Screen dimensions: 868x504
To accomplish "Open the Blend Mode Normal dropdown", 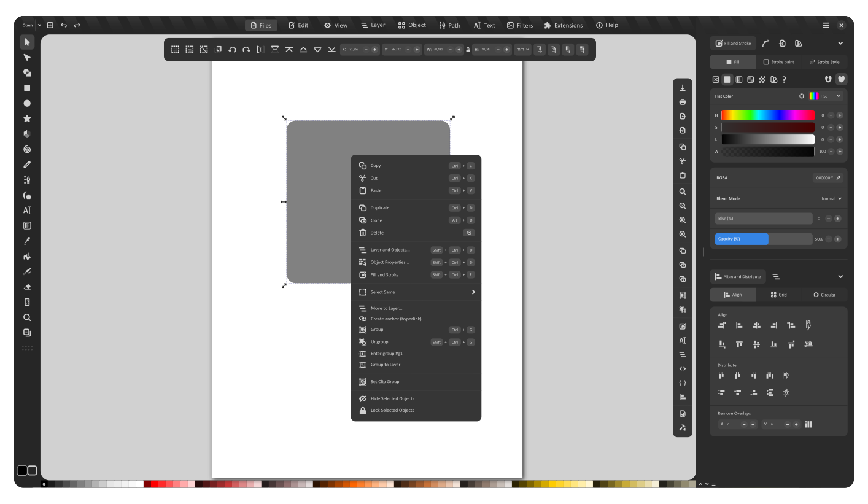I will 832,198.
